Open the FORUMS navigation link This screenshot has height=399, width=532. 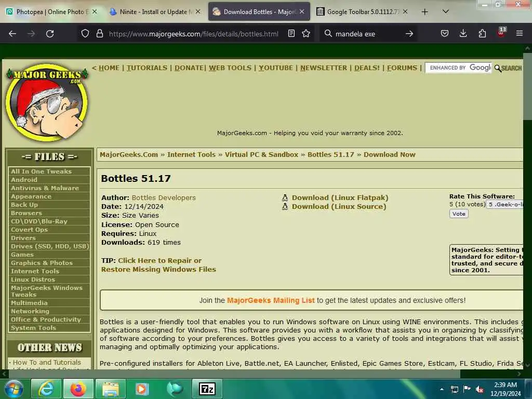pos(402,68)
